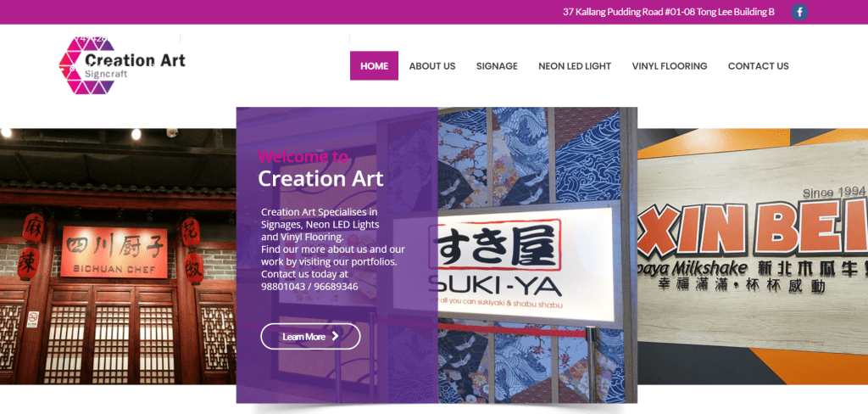Click the Since 1994 text on signage
868x414 pixels.
coord(834,192)
